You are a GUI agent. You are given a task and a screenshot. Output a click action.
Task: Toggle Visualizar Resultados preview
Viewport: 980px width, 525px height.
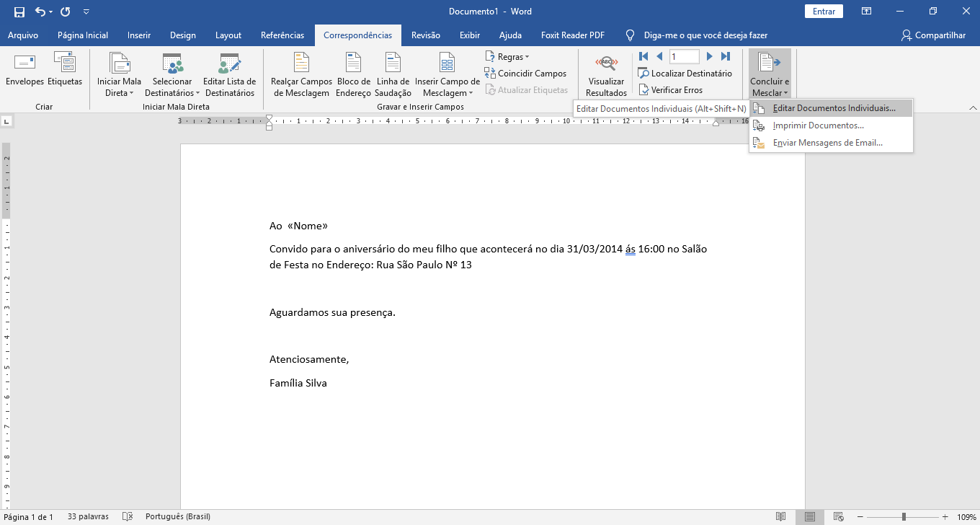606,75
